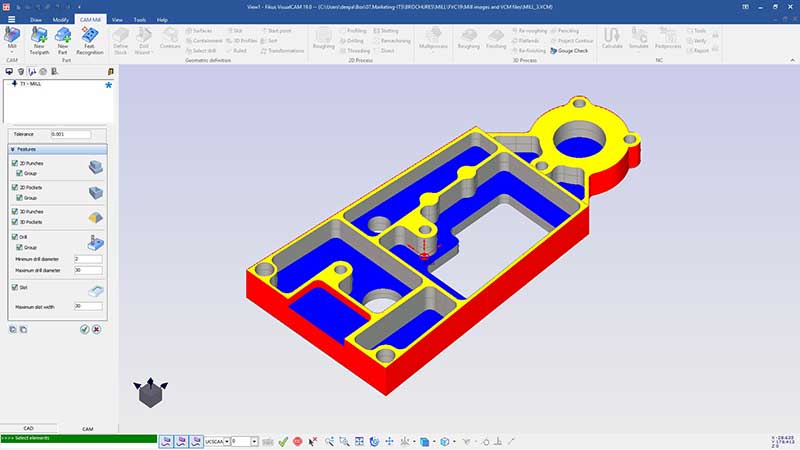Viewport: 800px width, 450px height.
Task: Click the Tolerance input field
Action: 70,134
